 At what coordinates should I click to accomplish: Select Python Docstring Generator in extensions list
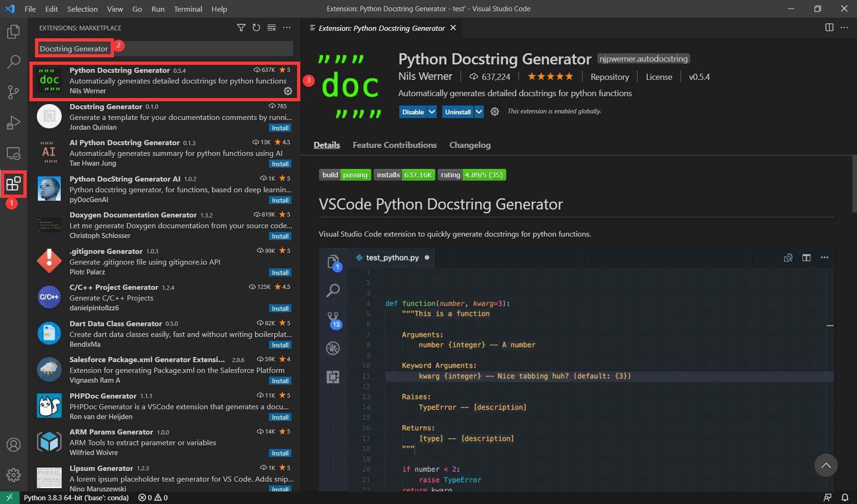tap(164, 81)
